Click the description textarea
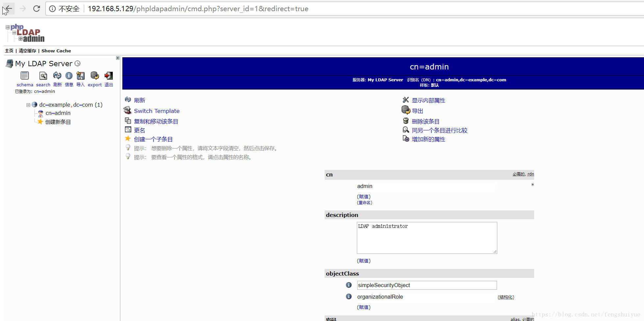The image size is (644, 321). coord(427,238)
